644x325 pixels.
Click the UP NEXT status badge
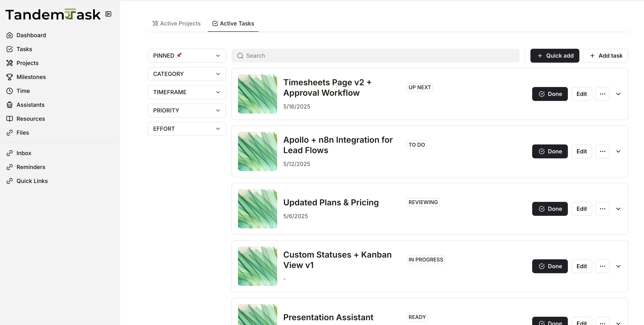point(419,87)
